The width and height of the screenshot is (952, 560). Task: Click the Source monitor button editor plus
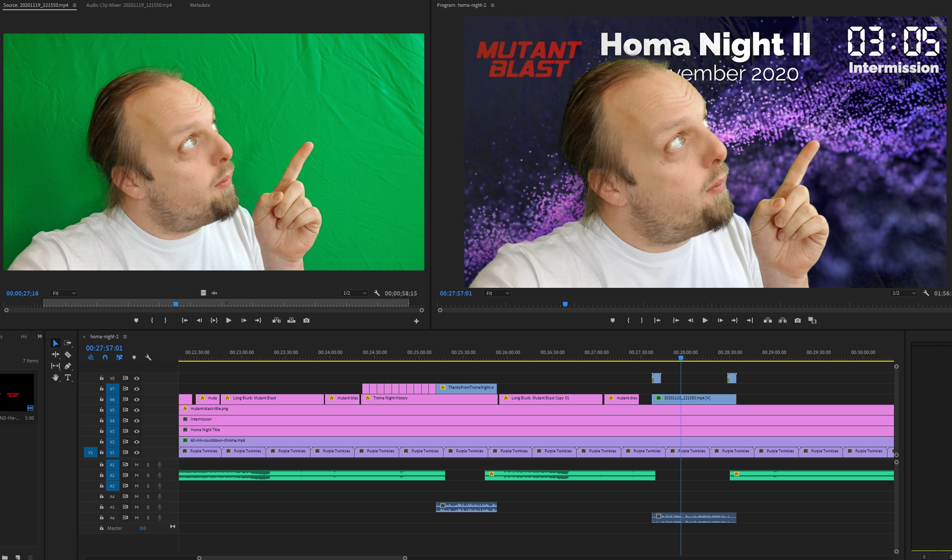[x=416, y=321]
